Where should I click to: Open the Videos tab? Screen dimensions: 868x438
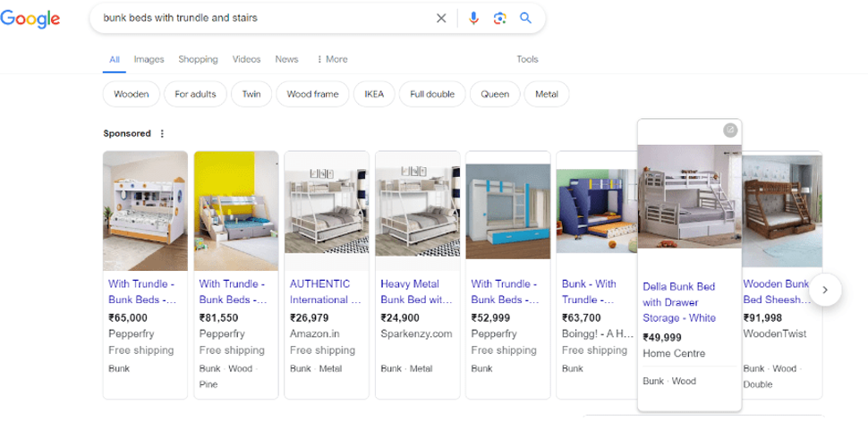(246, 60)
